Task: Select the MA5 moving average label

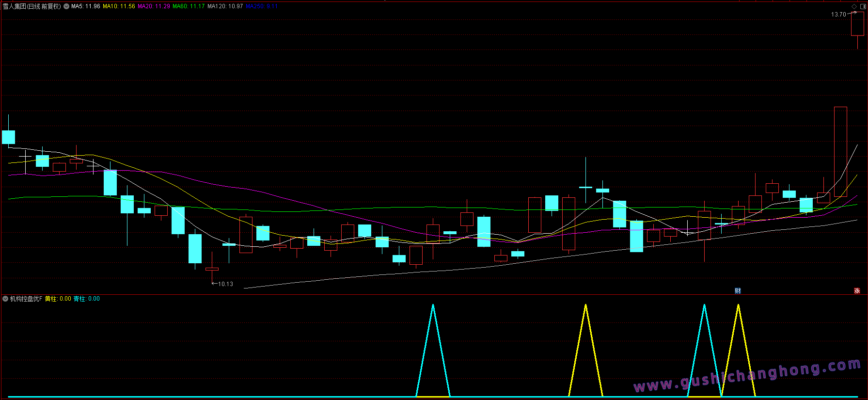Action: click(x=86, y=6)
